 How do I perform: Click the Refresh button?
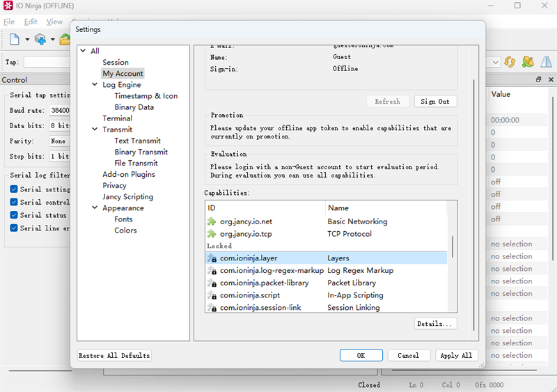(x=388, y=101)
